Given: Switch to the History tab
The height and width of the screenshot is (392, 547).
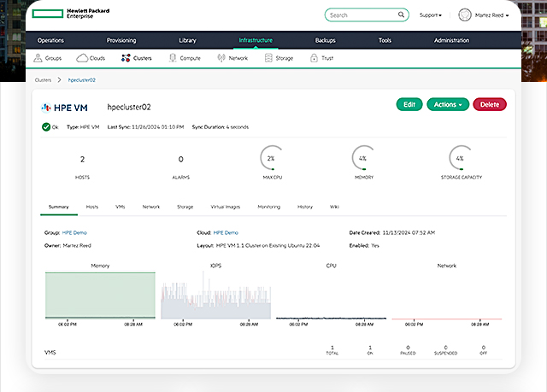Looking at the screenshot, I should pos(305,207).
